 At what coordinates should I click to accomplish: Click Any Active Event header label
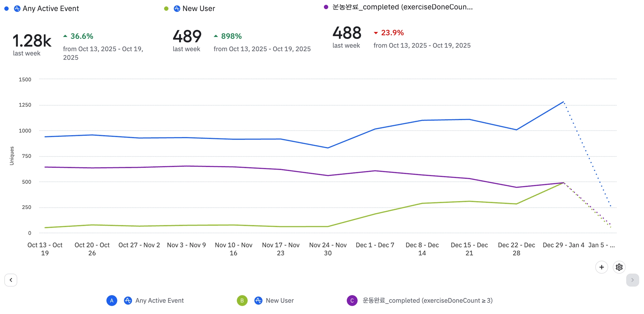click(x=51, y=8)
